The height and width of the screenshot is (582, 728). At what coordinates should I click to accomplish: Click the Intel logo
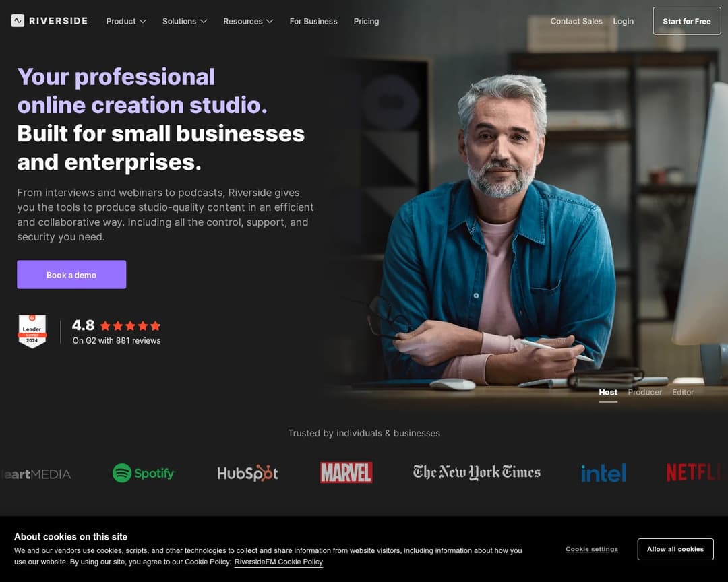pos(603,473)
